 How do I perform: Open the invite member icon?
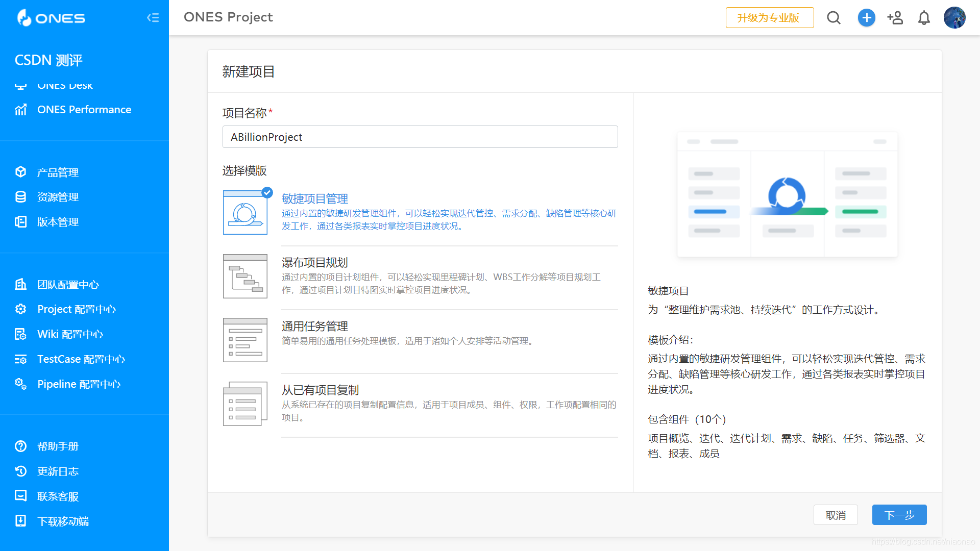(895, 18)
